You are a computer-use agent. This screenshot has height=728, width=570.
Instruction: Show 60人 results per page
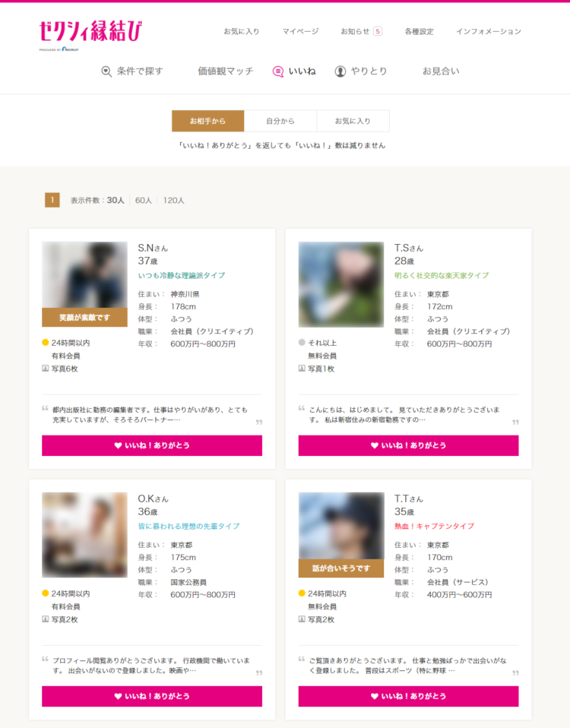click(x=143, y=201)
